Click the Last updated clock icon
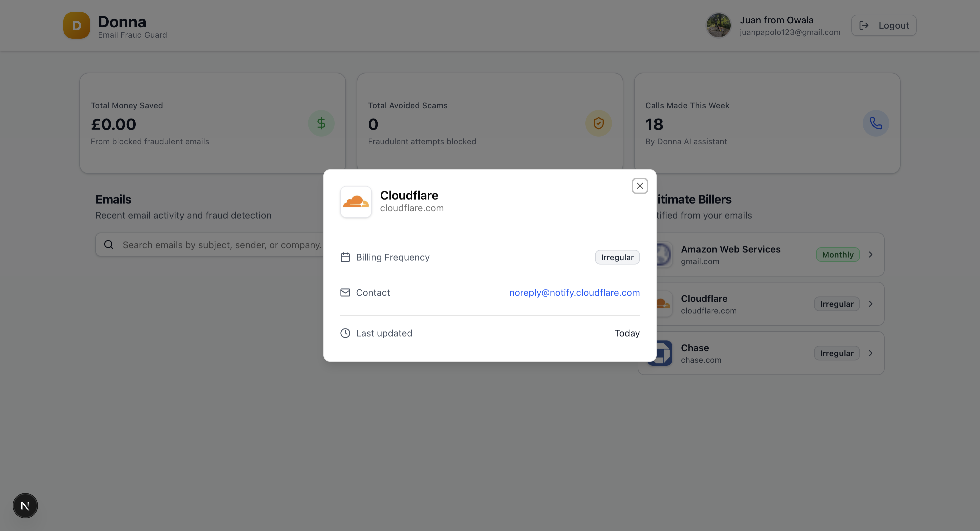This screenshot has width=980, height=531. pyautogui.click(x=345, y=333)
